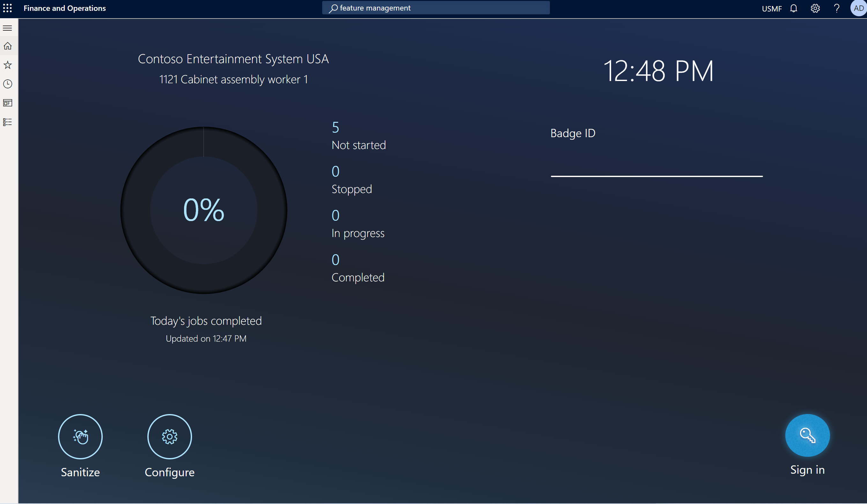The height and width of the screenshot is (504, 867).
Task: Open Recent clock icon in sidebar
Action: pos(8,84)
